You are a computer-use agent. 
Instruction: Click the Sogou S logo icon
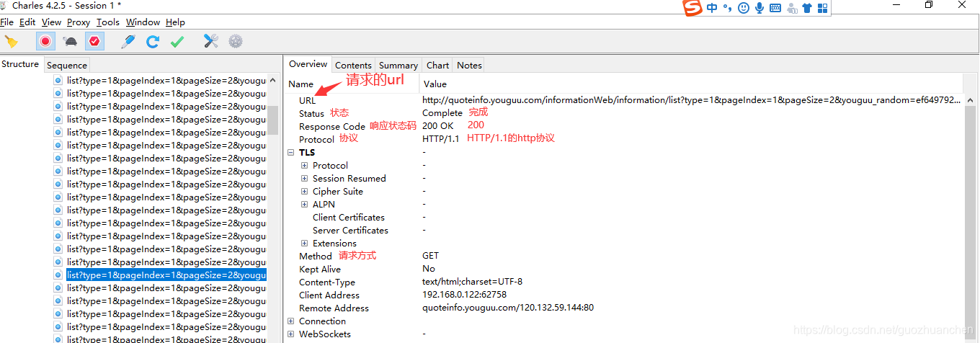pos(692,8)
